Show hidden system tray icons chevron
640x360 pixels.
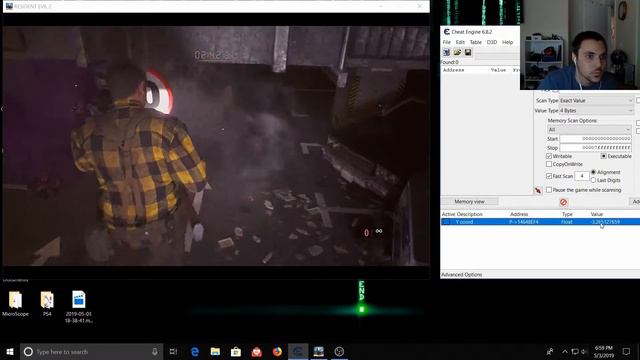point(565,351)
